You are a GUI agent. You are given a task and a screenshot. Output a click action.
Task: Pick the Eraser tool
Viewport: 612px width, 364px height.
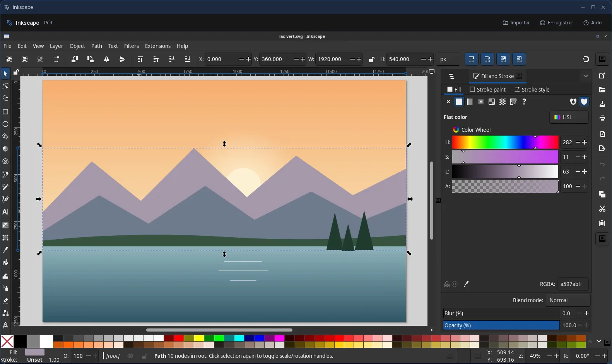pos(5,301)
